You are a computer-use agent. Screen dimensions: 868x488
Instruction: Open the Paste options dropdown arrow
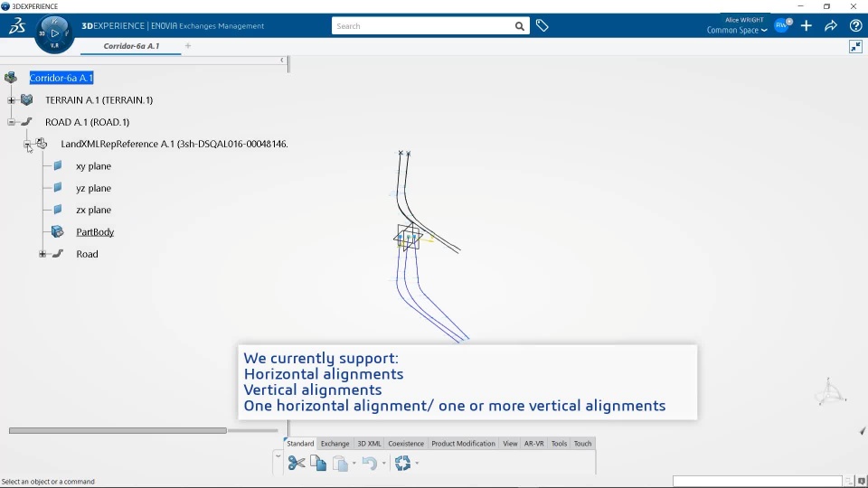pyautogui.click(x=354, y=464)
